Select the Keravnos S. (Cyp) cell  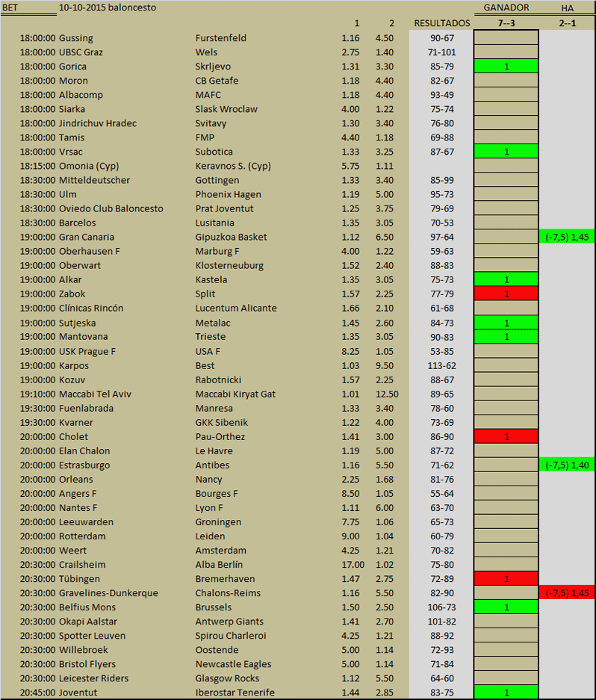point(233,166)
